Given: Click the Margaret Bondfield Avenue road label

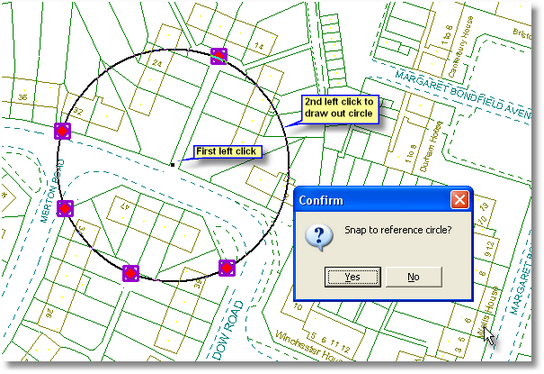Looking at the screenshot, I should tap(462, 94).
